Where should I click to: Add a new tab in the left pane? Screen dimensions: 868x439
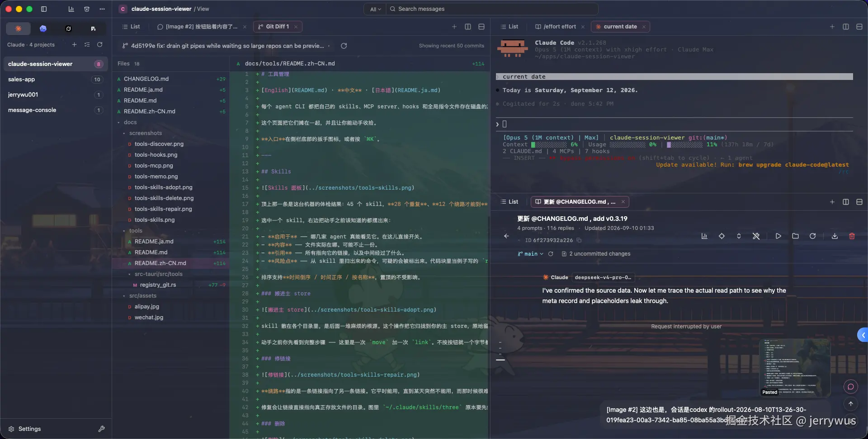click(x=454, y=27)
